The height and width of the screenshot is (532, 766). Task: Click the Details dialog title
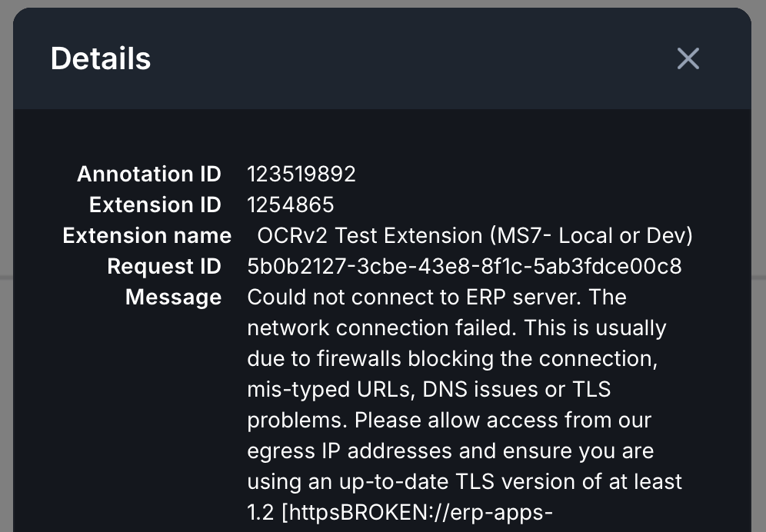tap(101, 59)
